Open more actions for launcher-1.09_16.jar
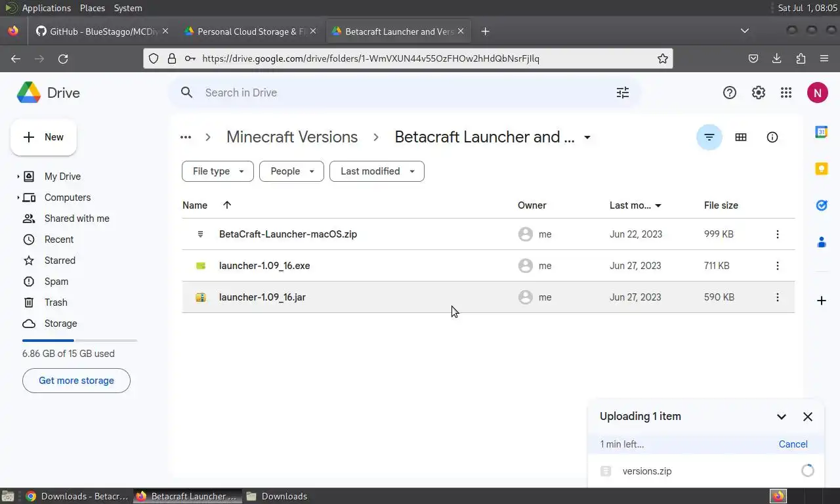 [778, 297]
